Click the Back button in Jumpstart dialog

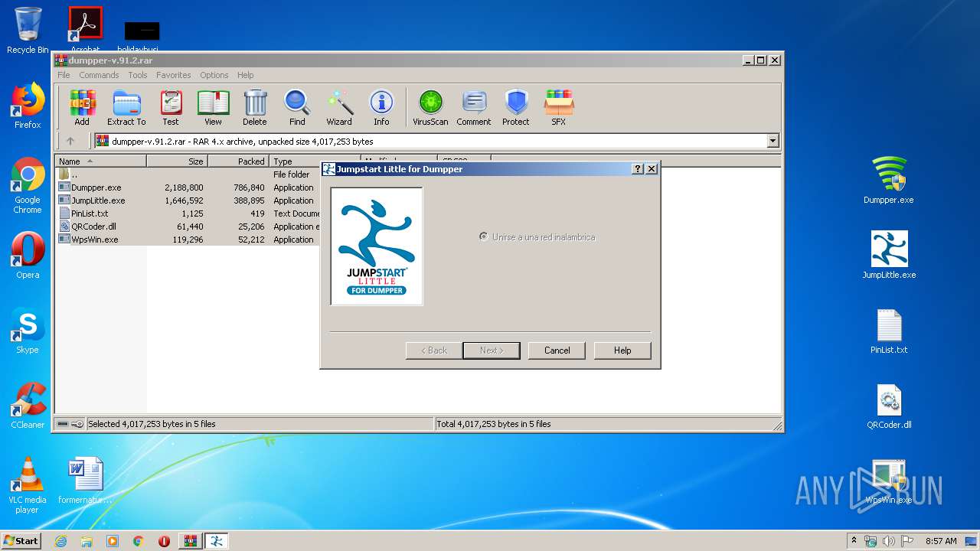point(434,350)
